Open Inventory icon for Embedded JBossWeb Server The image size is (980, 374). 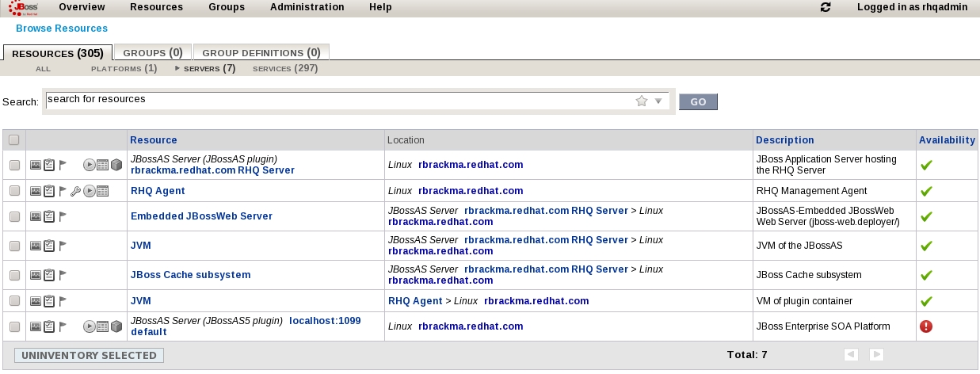49,216
